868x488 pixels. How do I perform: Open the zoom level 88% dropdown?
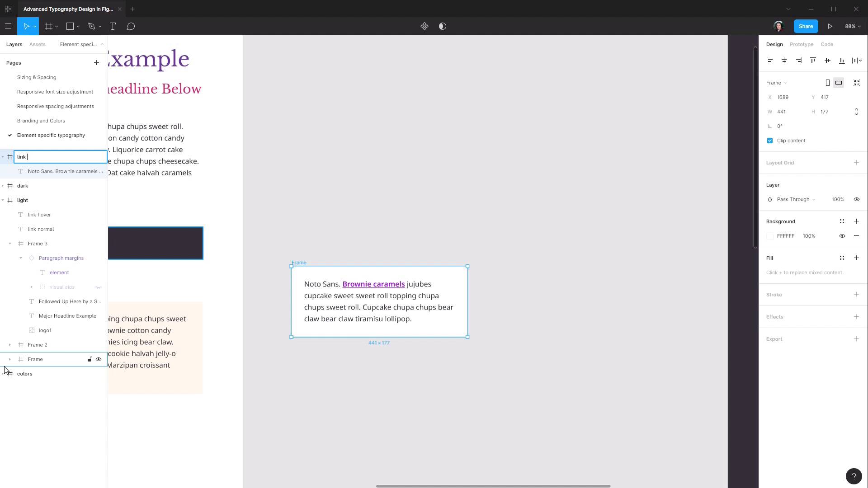(x=852, y=26)
